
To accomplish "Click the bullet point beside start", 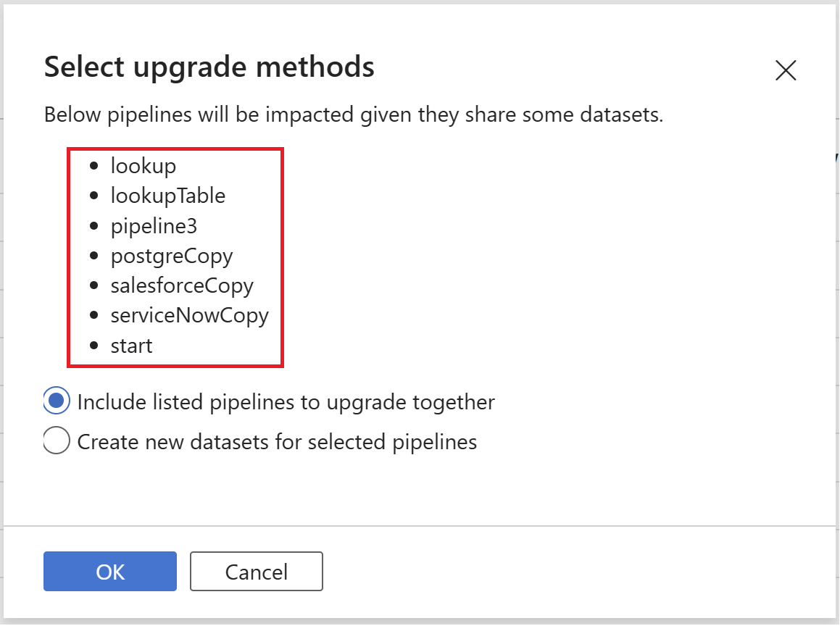I will coord(93,346).
